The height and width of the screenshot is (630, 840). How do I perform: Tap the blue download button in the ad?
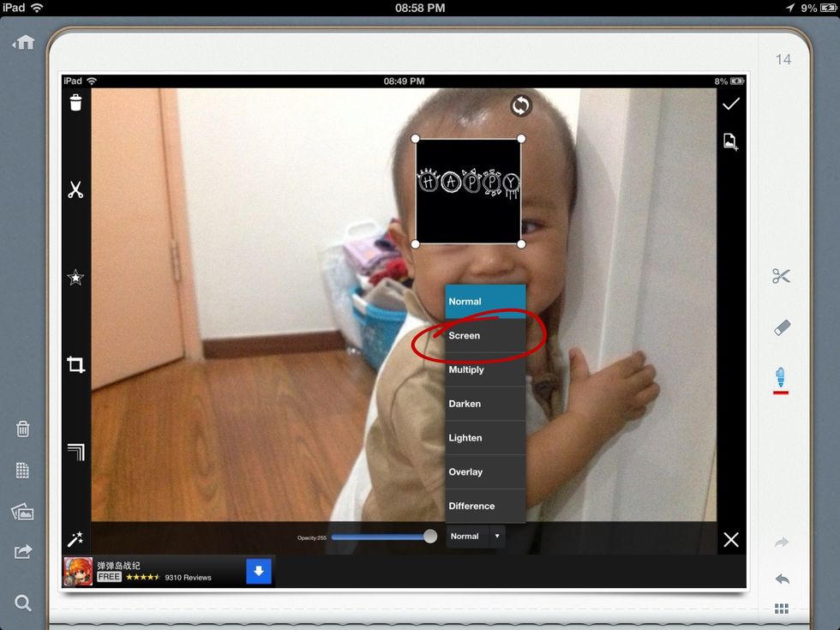click(x=259, y=572)
